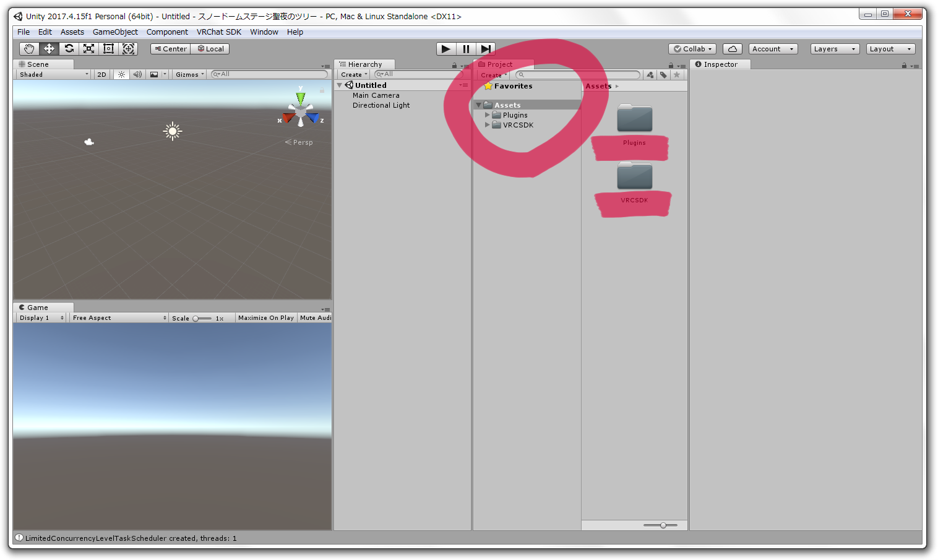Toggle scene audio in the Scene view
Screen dimensions: 938x560
[x=137, y=74]
